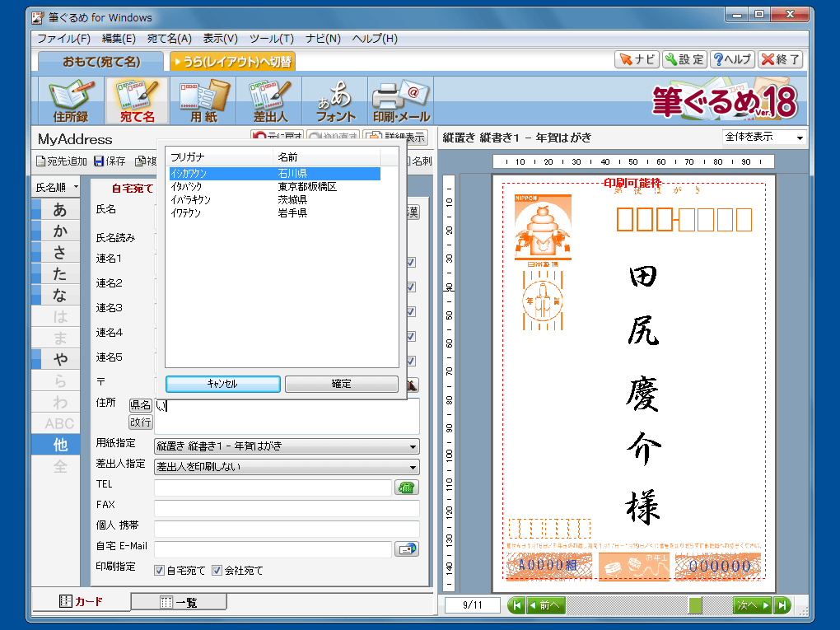This screenshot has height=630, width=840.
Task: Click the 改行 line break button
Action: coord(140,422)
